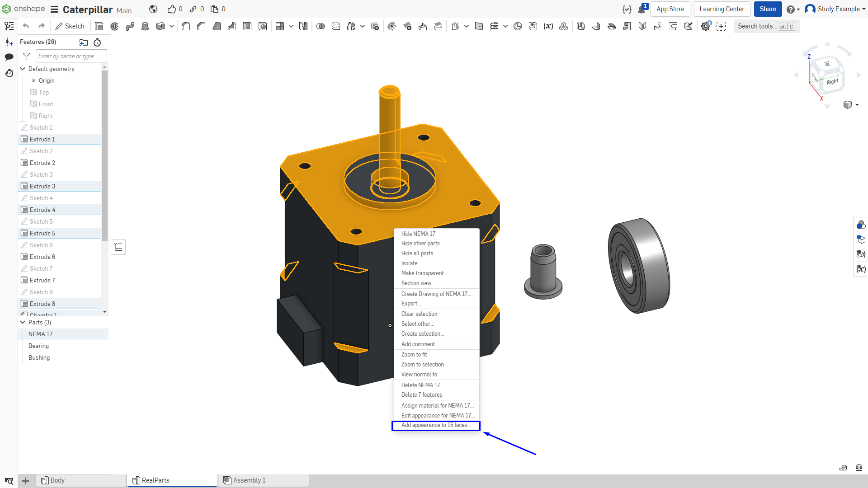Open the comments speech bubble icon
The width and height of the screenshot is (868, 488).
pyautogui.click(x=9, y=57)
